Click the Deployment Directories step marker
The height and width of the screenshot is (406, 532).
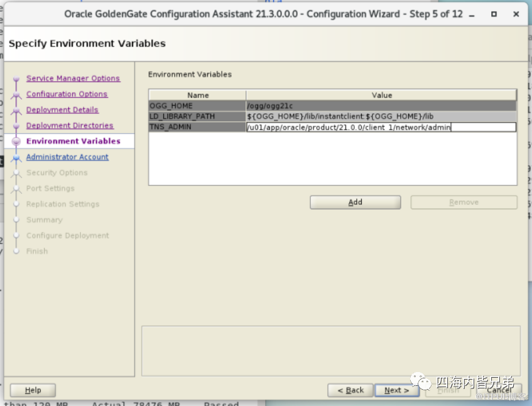tap(16, 126)
